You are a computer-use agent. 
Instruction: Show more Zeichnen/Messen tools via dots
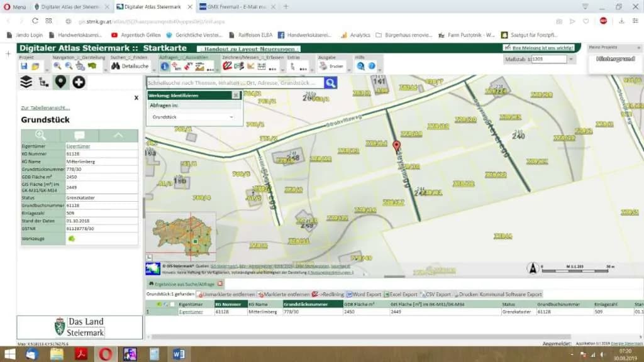(273, 69)
